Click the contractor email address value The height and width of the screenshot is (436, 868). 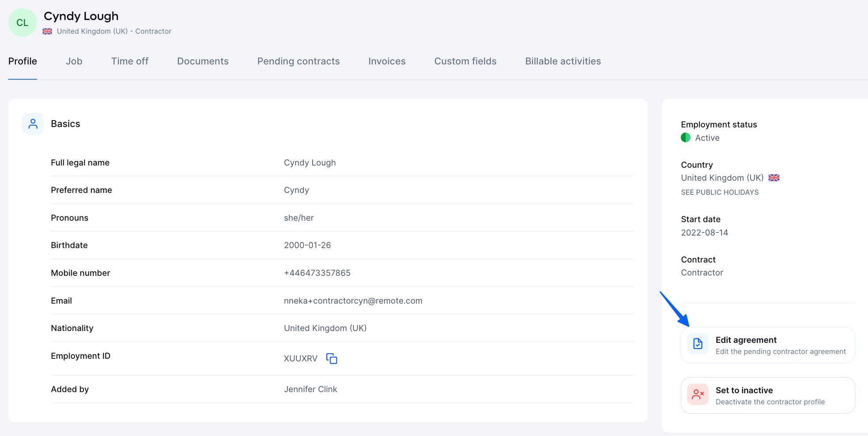tap(353, 301)
